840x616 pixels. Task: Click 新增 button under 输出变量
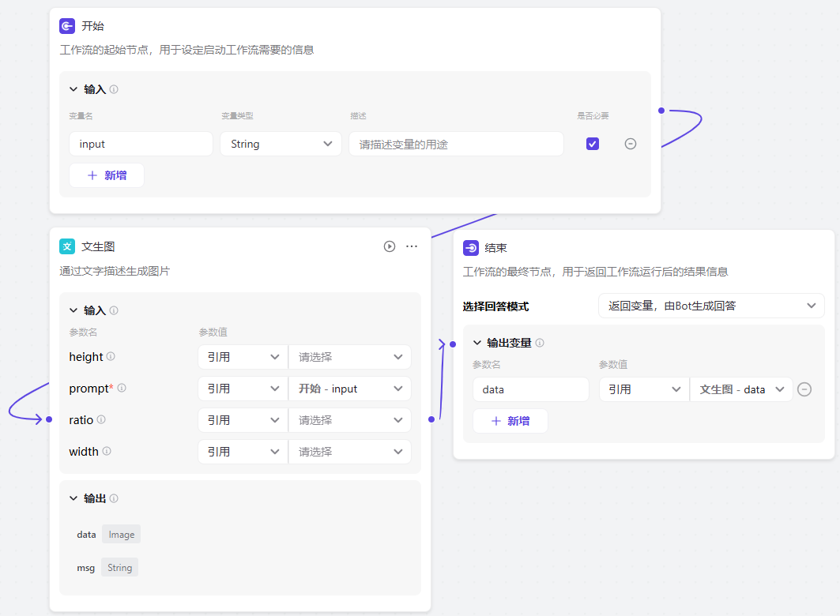point(510,420)
